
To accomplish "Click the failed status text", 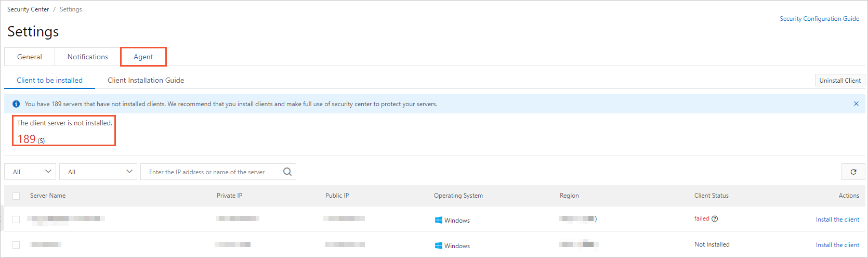I will pyautogui.click(x=702, y=218).
